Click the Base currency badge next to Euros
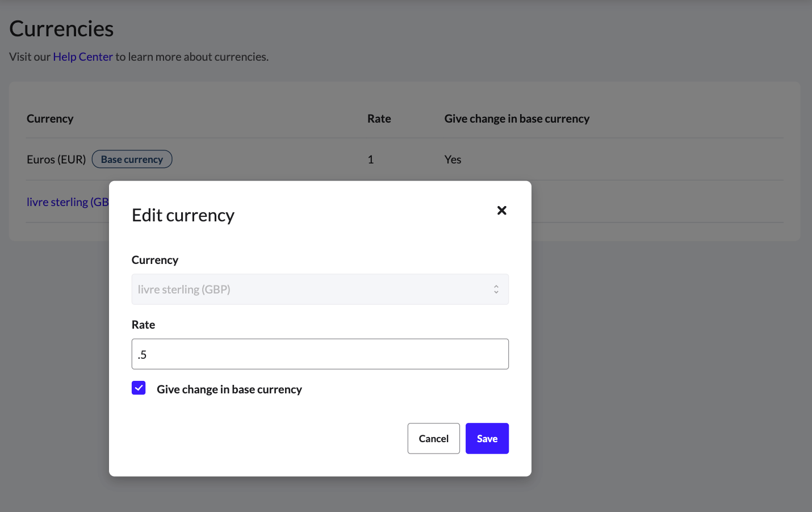 point(132,159)
